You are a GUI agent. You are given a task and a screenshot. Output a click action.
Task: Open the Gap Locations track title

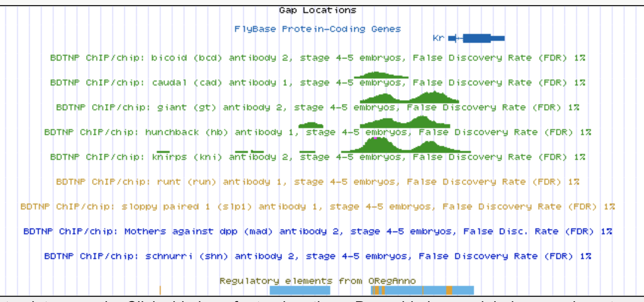[x=317, y=10]
